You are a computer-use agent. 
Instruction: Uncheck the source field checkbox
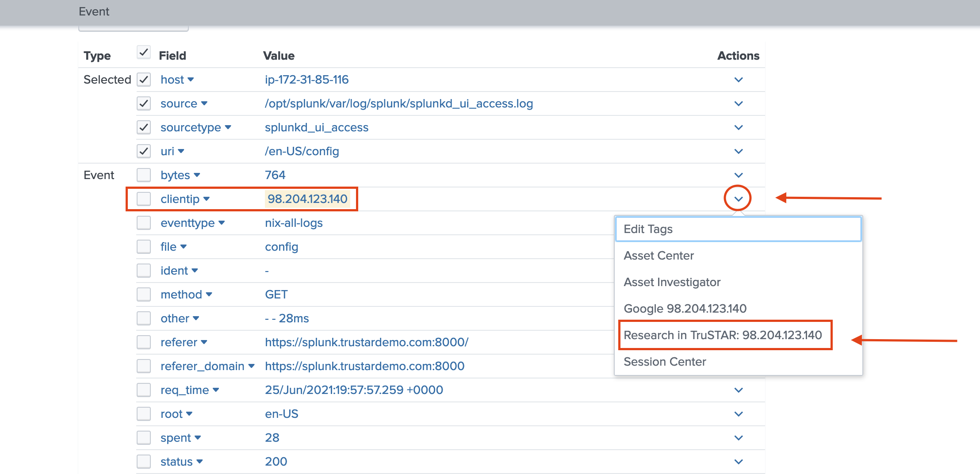point(144,103)
